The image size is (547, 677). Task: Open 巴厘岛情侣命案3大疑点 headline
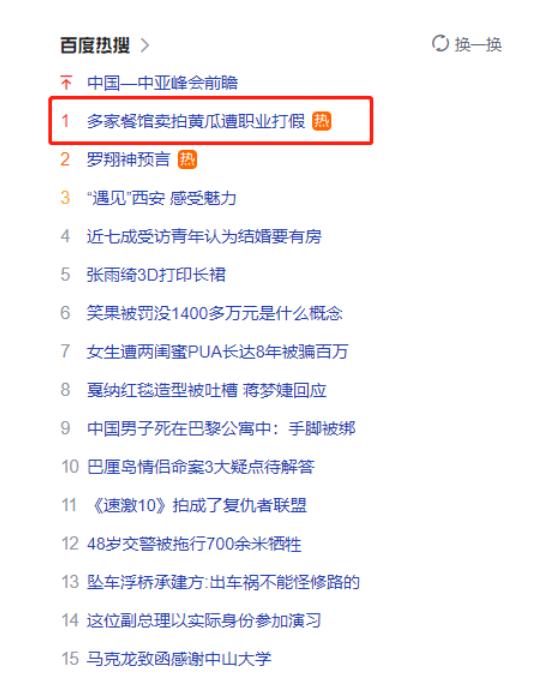200,467
